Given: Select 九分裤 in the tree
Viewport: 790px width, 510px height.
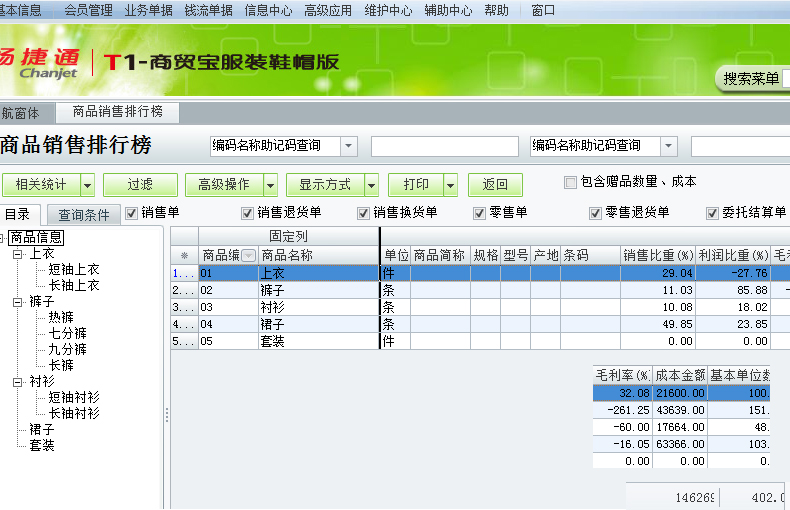Looking at the screenshot, I should pyautogui.click(x=68, y=349).
